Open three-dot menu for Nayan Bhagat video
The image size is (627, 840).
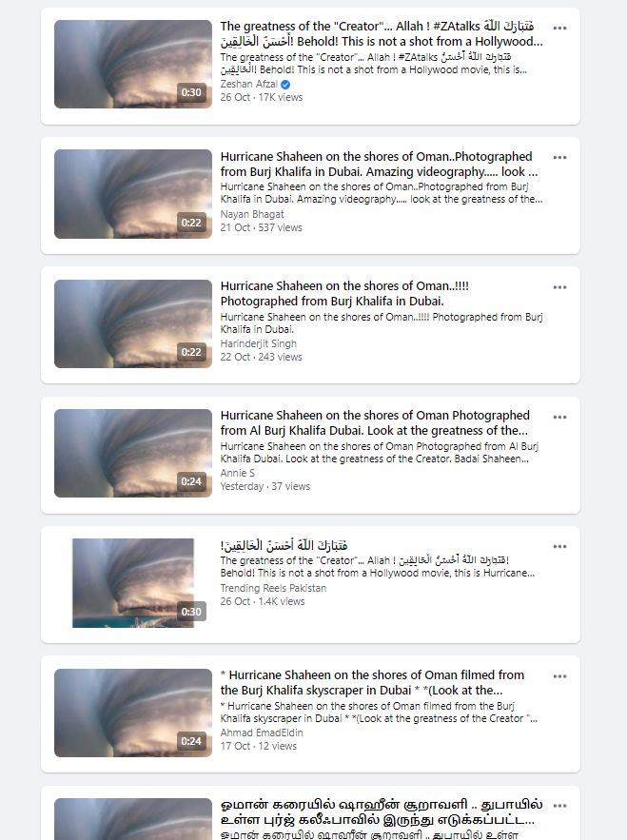[x=559, y=157]
